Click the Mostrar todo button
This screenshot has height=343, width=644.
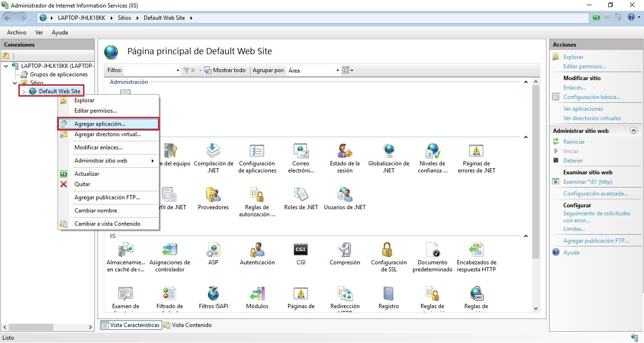tap(225, 70)
